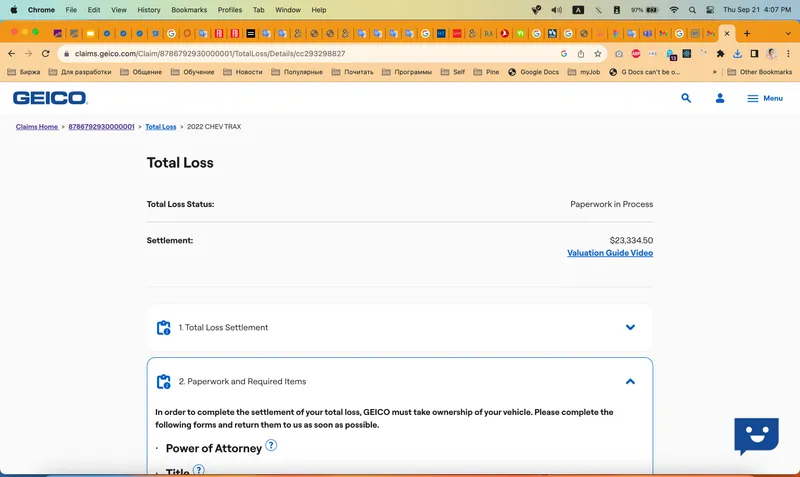This screenshot has width=800, height=477.
Task: Open Chrome extensions puzzle icon
Action: point(720,53)
